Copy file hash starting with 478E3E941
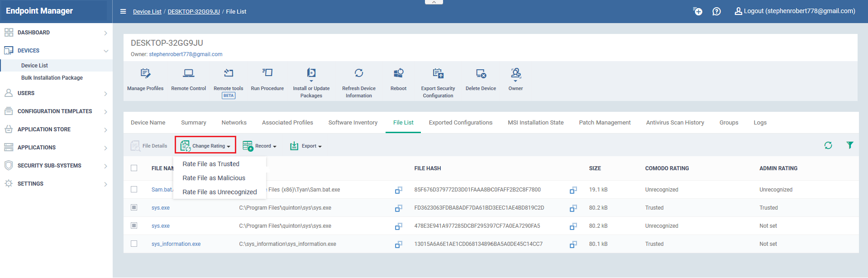868x278 pixels. (x=573, y=226)
